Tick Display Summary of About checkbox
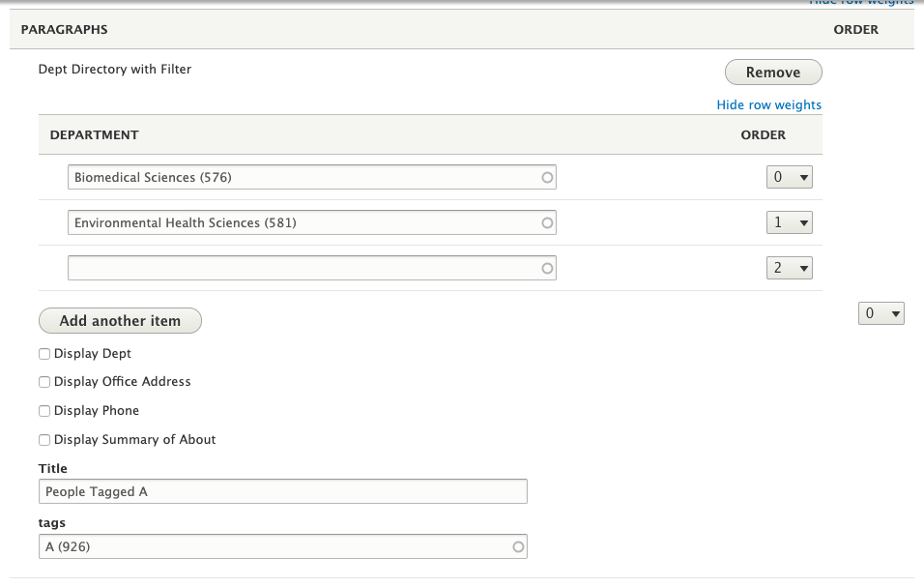924x587 pixels. 44,440
